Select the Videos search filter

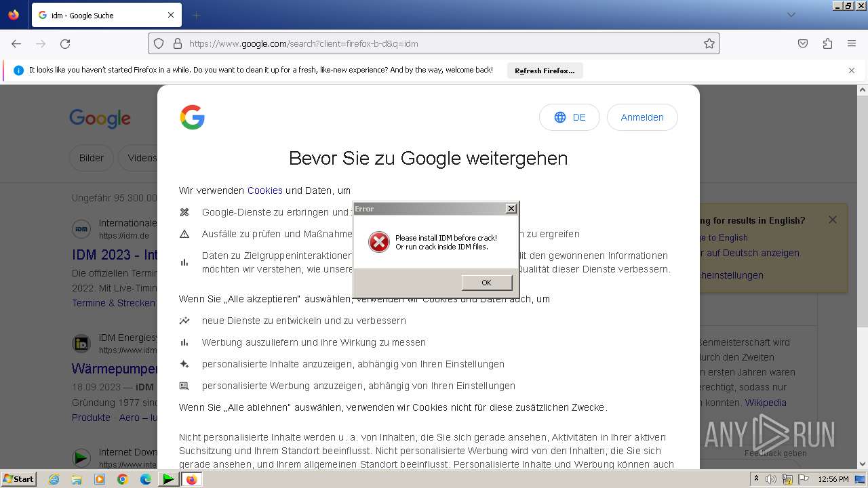tap(138, 158)
